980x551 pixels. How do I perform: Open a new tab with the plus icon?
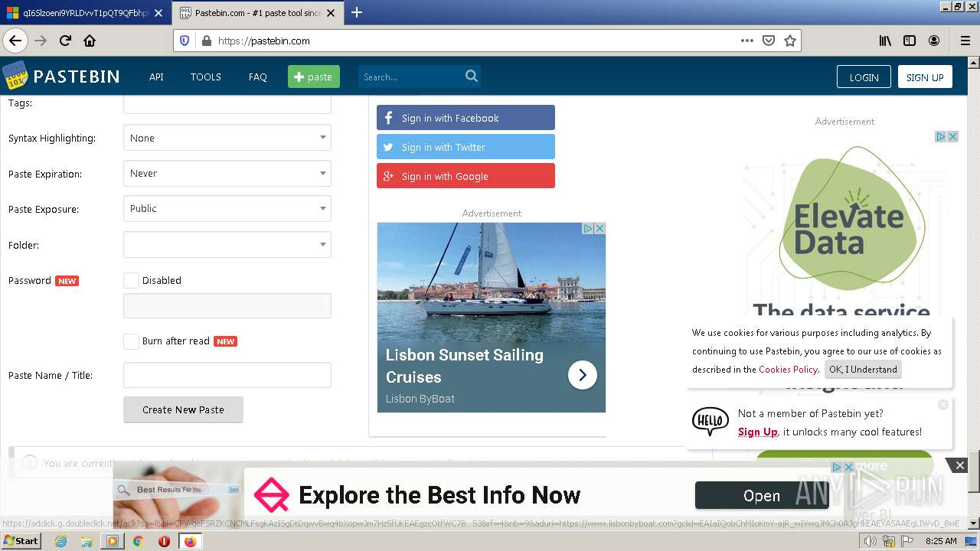pyautogui.click(x=357, y=12)
